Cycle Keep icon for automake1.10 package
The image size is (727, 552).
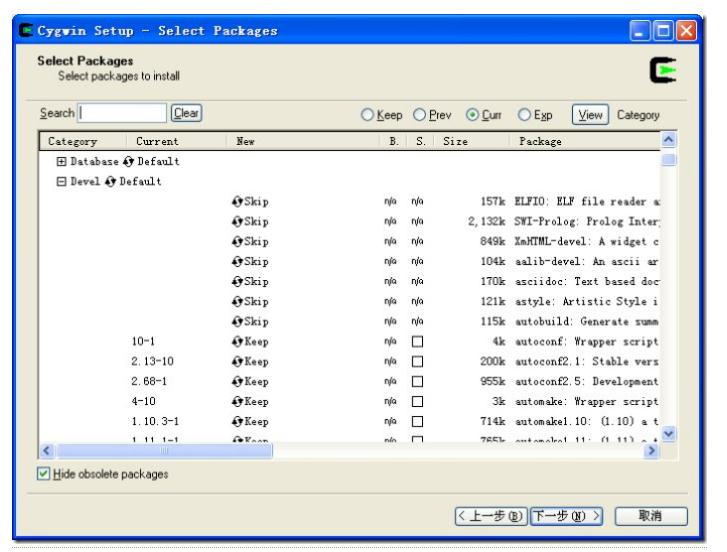237,421
